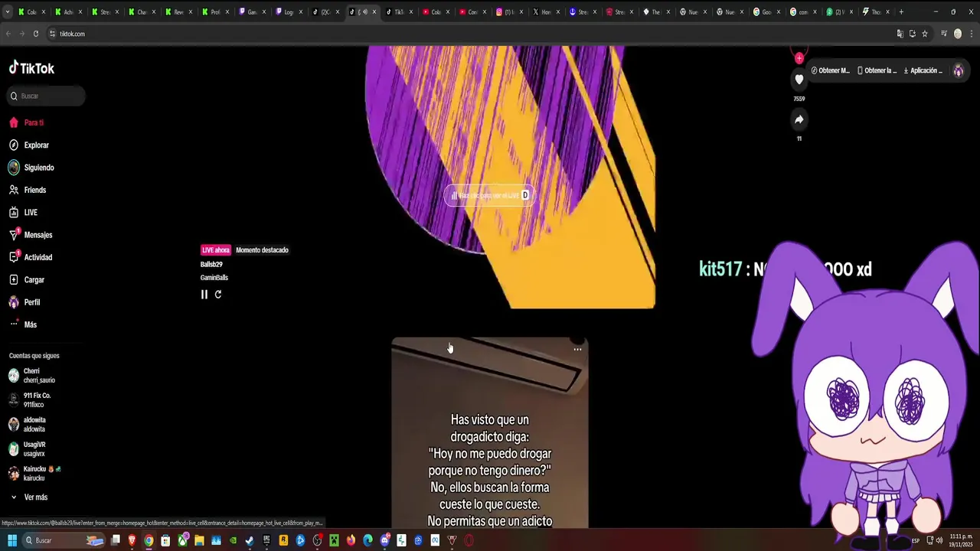The height and width of the screenshot is (551, 980).
Task: Pause the live video preview
Action: click(x=204, y=295)
